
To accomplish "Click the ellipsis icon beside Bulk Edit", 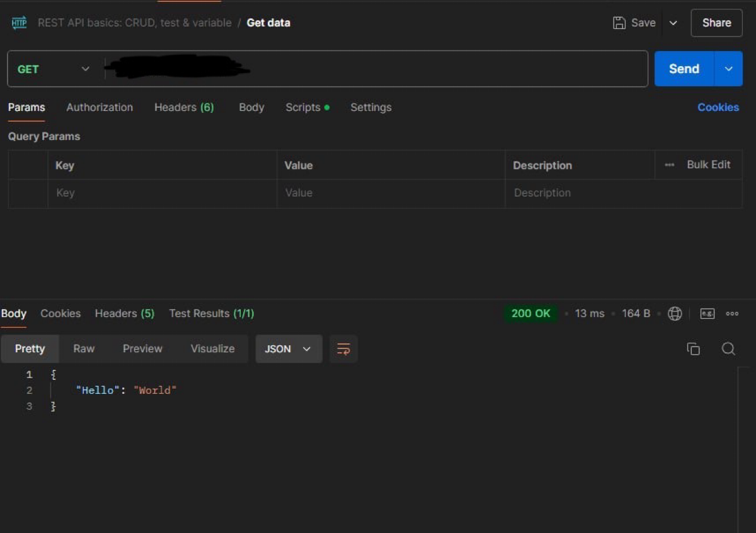I will click(x=668, y=164).
